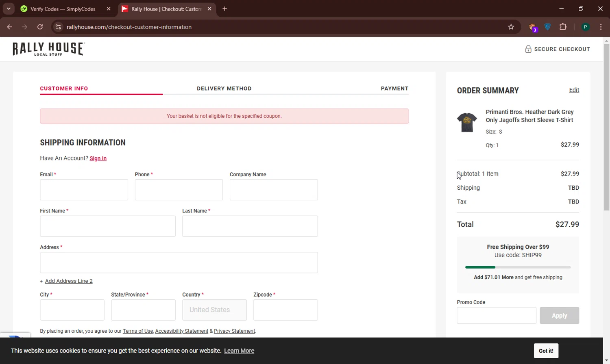
Task: Click the Secure Checkout lock icon
Action: click(x=528, y=49)
